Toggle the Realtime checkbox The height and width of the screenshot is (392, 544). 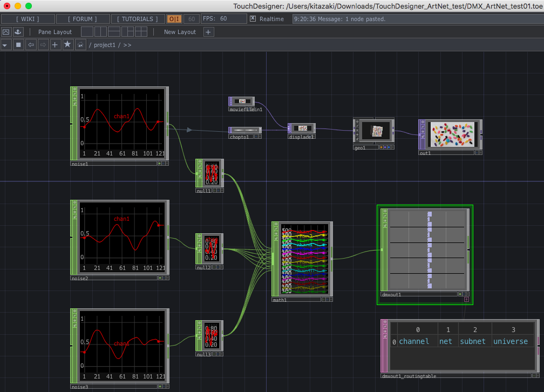(254, 18)
